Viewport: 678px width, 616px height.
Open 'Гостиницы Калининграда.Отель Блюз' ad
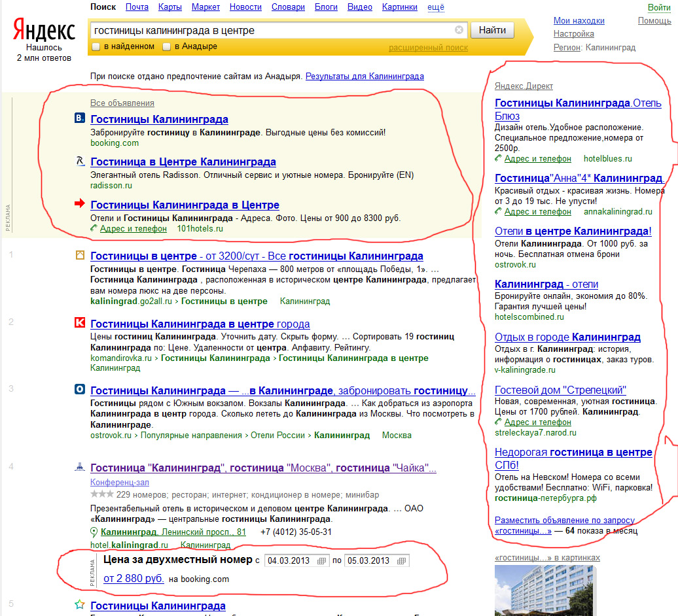pos(578,109)
